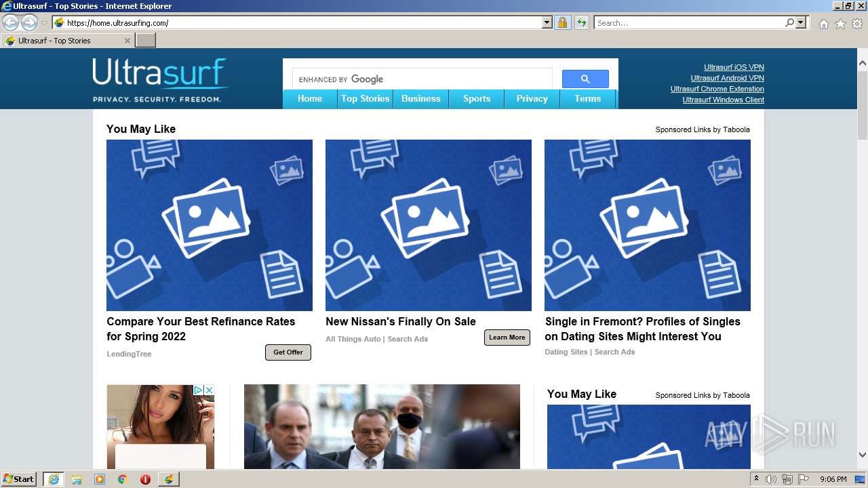
Task: Click the Refresh page icon
Action: click(x=582, y=23)
